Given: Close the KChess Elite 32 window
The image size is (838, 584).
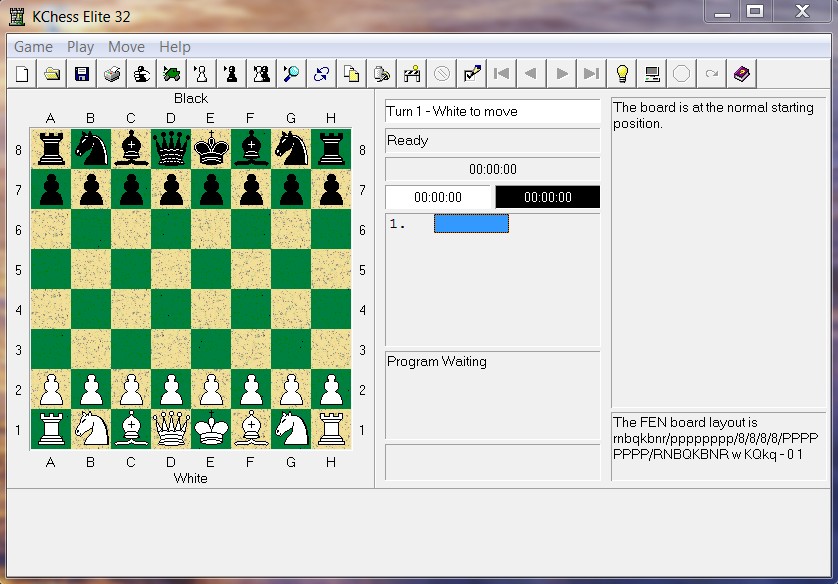Looking at the screenshot, I should click(802, 11).
